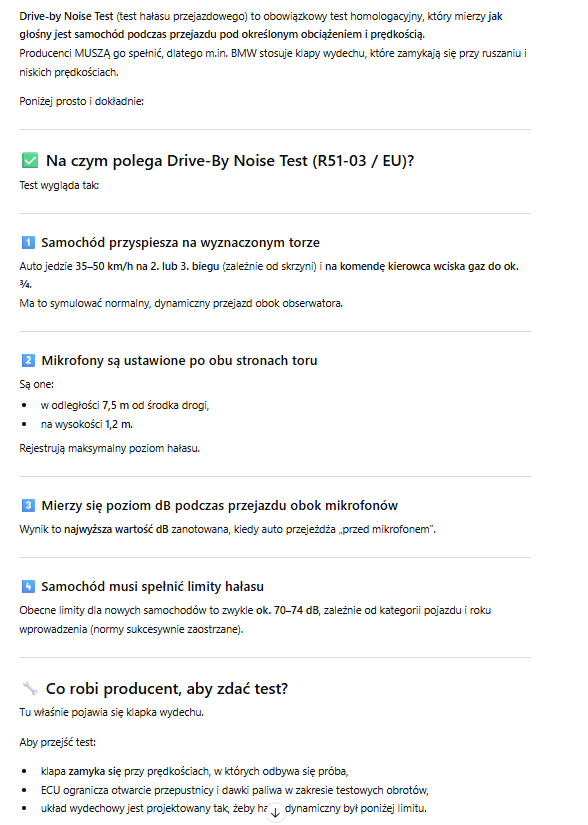Click heading 'Co robi producent, aby zdać test?'
This screenshot has height=825, width=588.
point(167,688)
